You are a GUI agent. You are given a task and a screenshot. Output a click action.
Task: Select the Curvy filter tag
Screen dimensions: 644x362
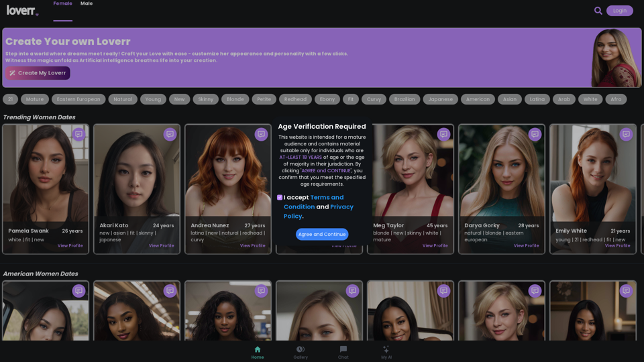click(374, 99)
